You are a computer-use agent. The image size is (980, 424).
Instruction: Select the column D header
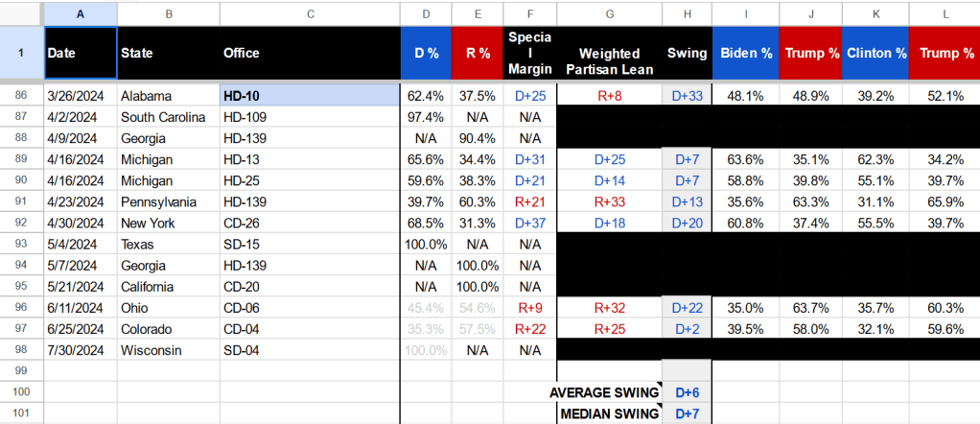point(425,13)
